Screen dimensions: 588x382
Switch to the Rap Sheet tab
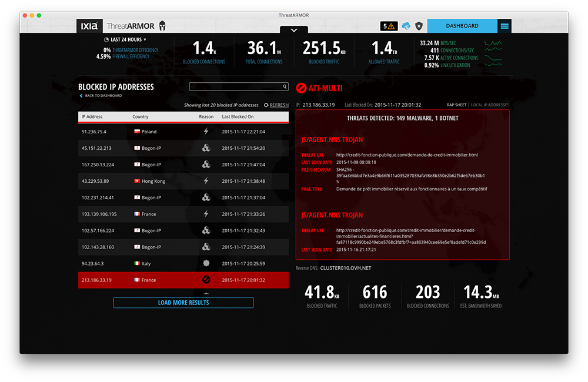click(456, 105)
